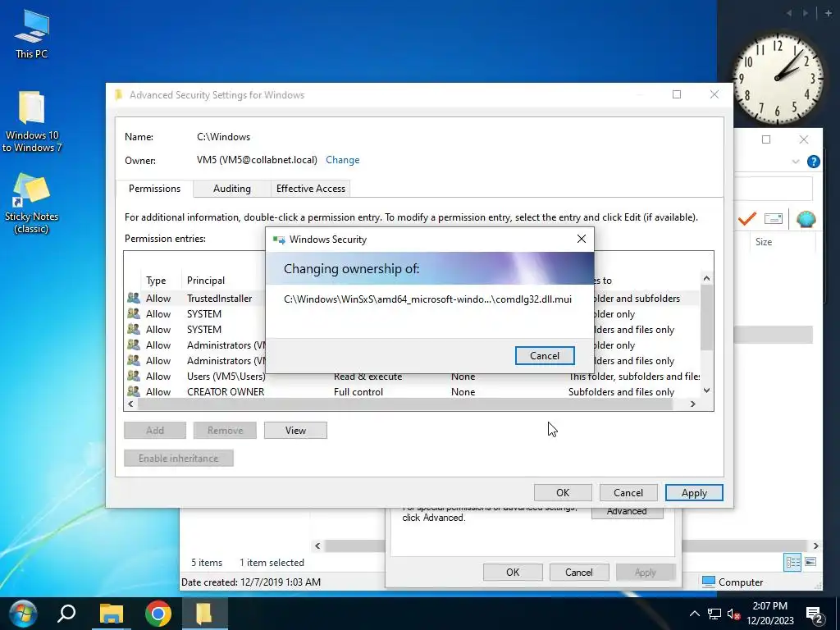Click the seashell icon in Explorer toolbar
Viewport: 840px width, 630px height.
point(806,218)
